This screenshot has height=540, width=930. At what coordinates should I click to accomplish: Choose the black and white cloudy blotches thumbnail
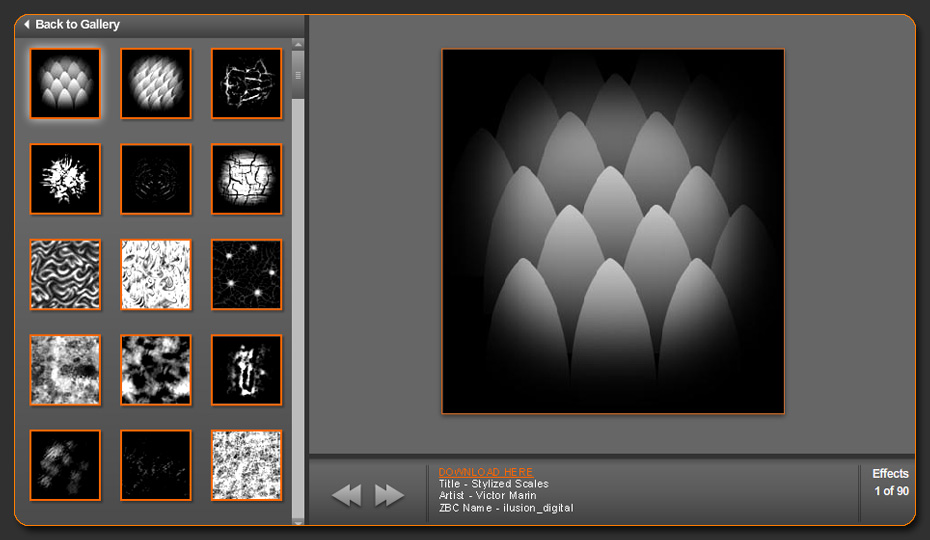156,370
